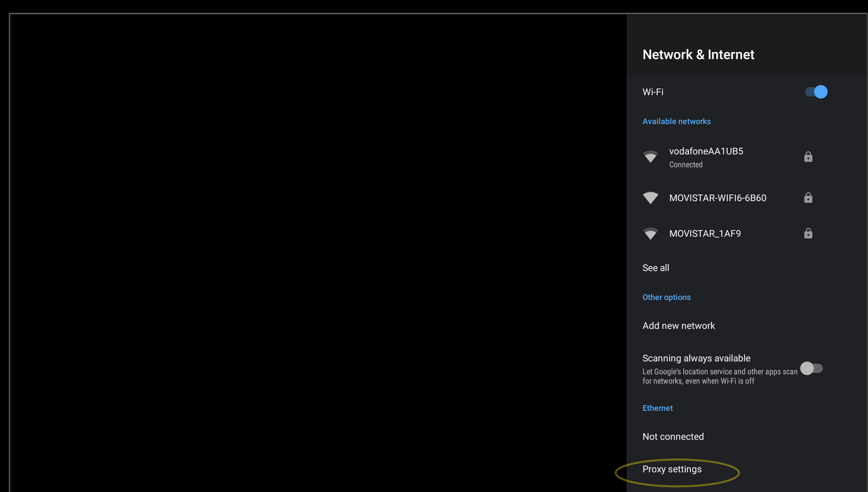Click the MOVISTAR_1AF9 Wi-Fi signal icon

[x=651, y=234]
